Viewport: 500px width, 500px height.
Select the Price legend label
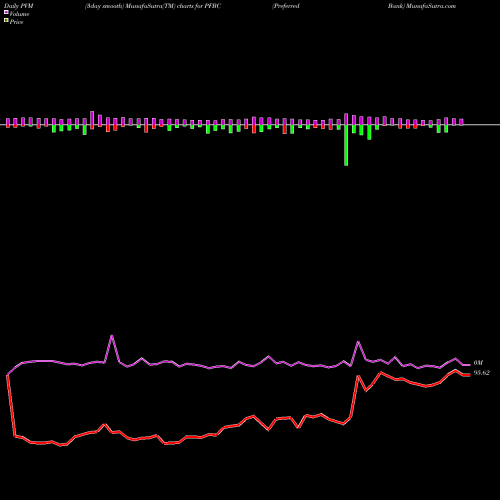tap(16, 22)
